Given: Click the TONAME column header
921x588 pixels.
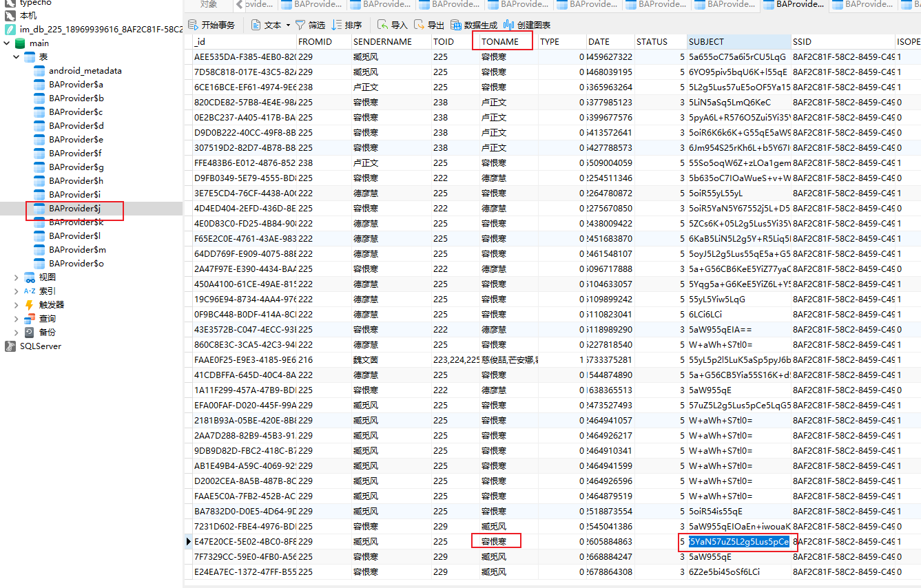Looking at the screenshot, I should [509, 41].
